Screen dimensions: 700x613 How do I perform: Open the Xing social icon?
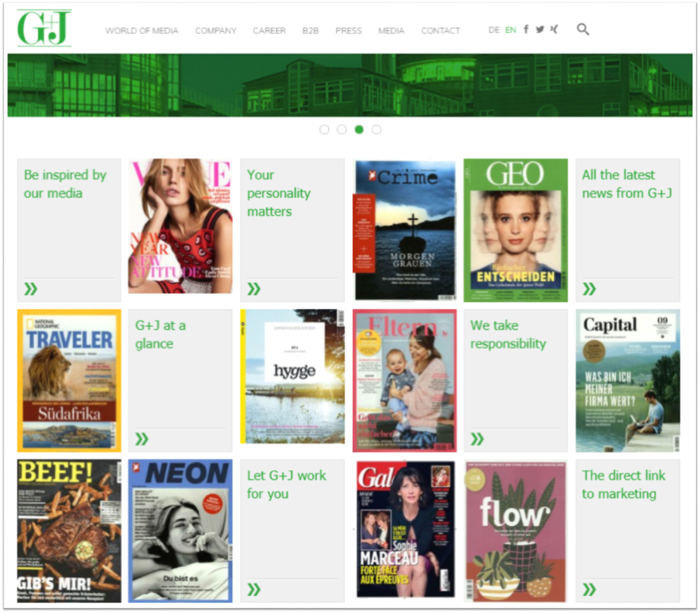554,29
